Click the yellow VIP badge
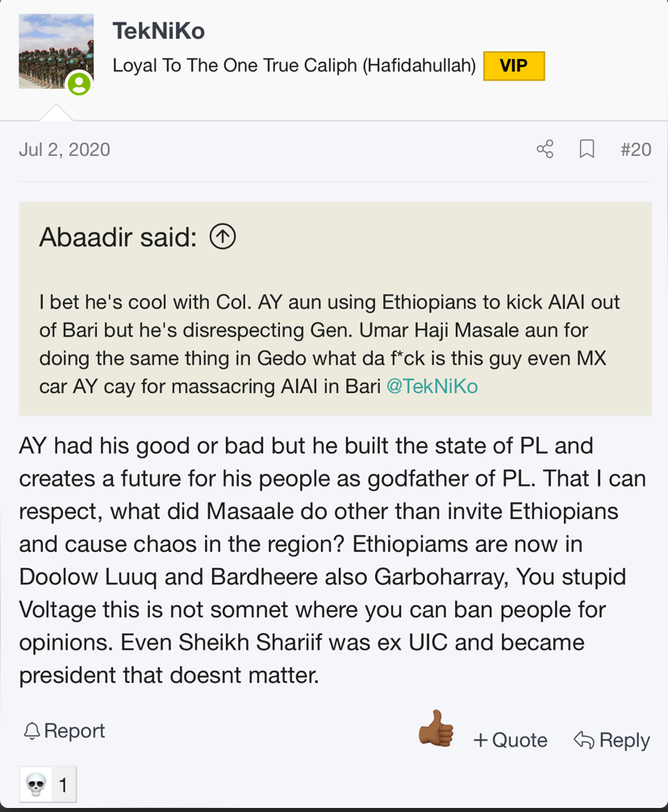Screen dimensions: 668x812 [514, 66]
